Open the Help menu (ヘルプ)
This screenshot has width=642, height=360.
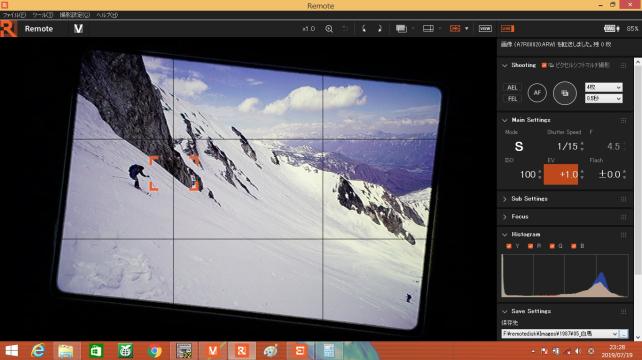pos(107,15)
